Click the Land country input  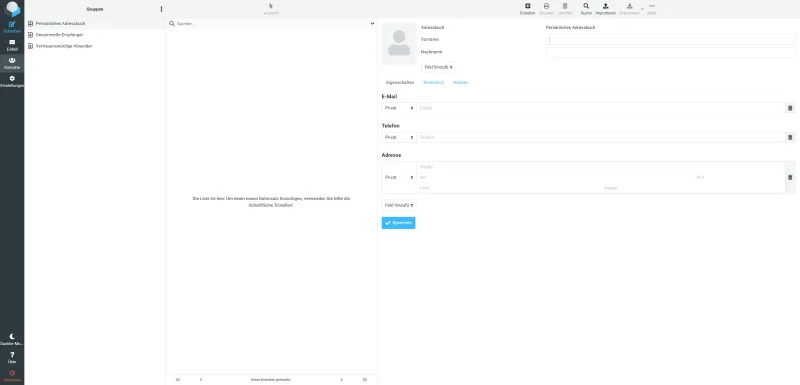click(x=509, y=188)
